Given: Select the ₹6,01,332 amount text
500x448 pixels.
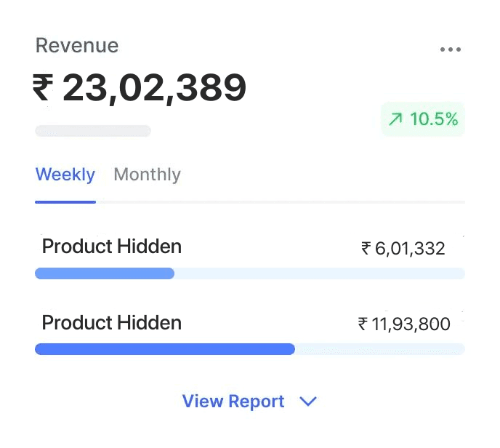Looking at the screenshot, I should coord(409,249).
